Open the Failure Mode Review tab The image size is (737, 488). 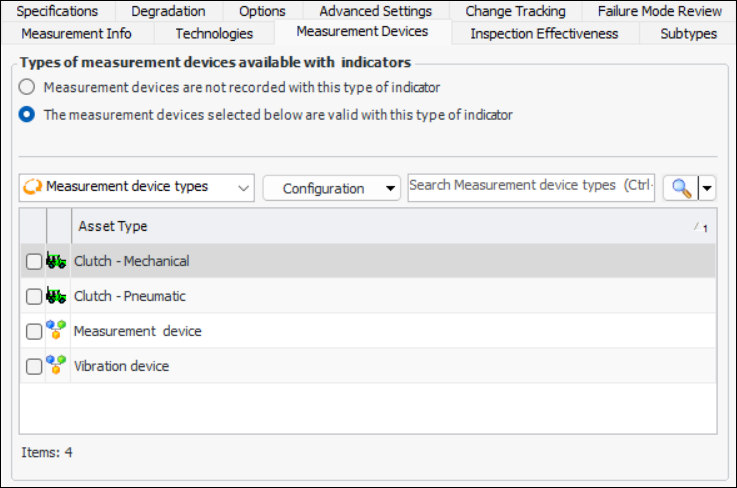tap(659, 11)
